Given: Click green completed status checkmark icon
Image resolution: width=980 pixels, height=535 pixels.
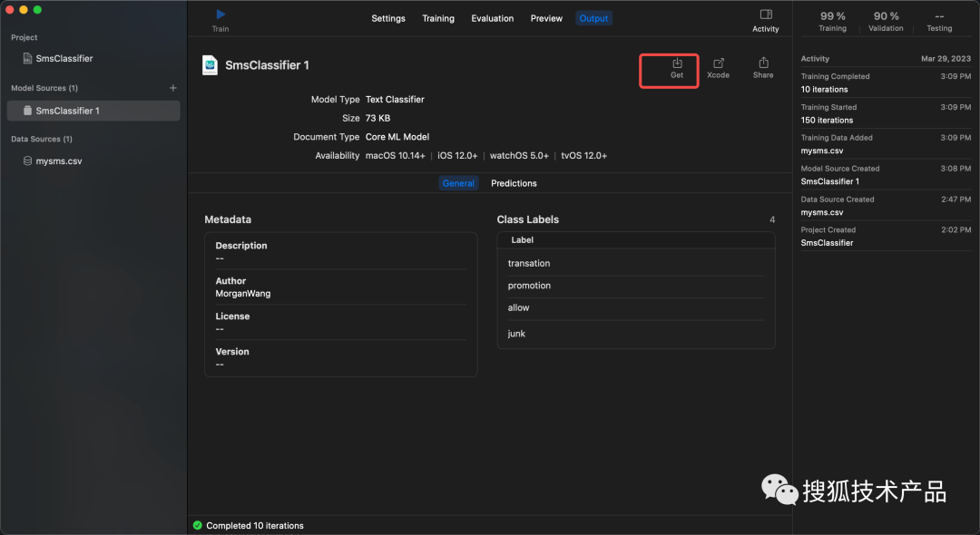Looking at the screenshot, I should coord(198,526).
